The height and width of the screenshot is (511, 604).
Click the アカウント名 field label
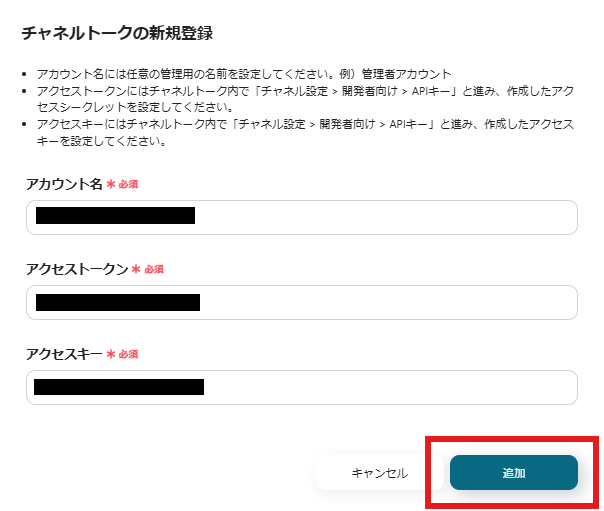(64, 184)
